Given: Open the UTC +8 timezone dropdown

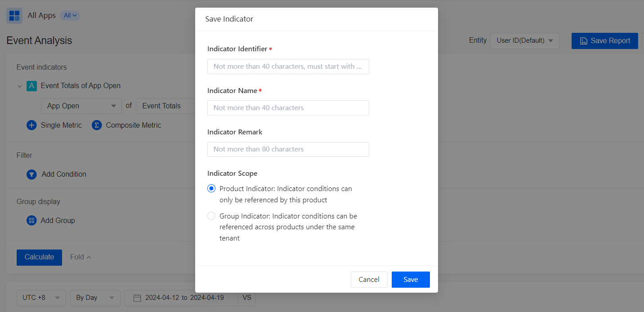Looking at the screenshot, I should [41, 298].
